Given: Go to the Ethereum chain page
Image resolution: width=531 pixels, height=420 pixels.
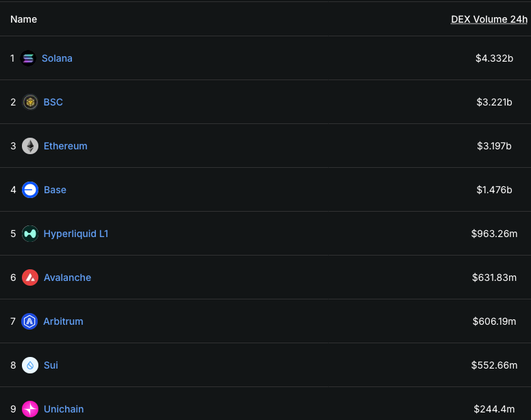Looking at the screenshot, I should (x=66, y=146).
